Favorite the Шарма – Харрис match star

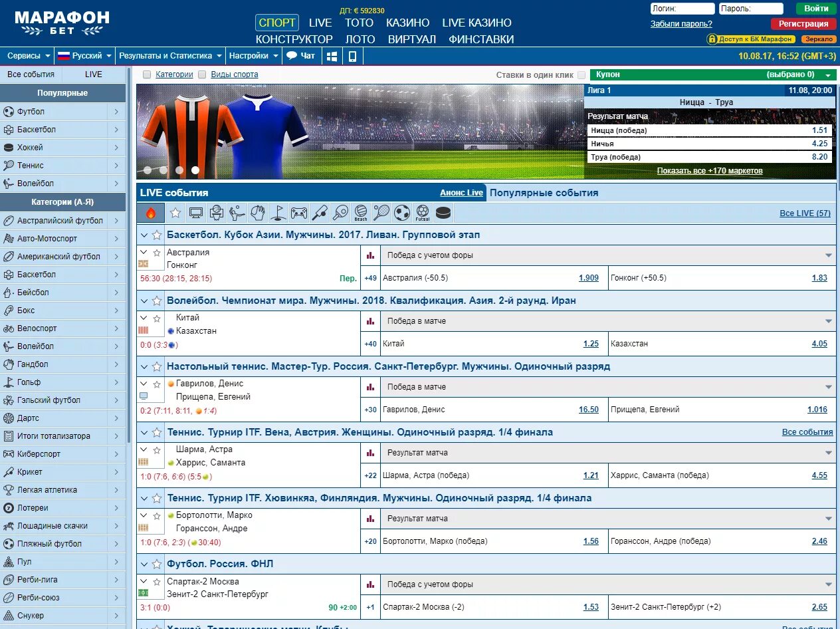157,450
